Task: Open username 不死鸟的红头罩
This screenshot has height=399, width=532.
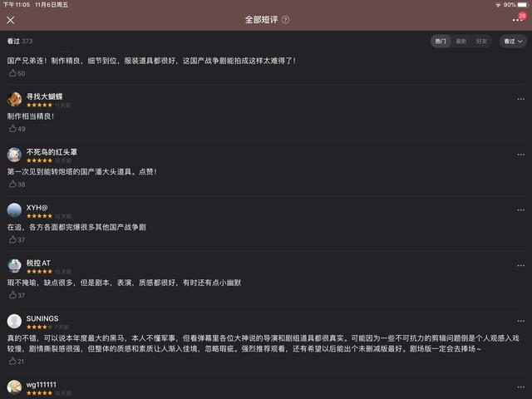Action: point(52,152)
